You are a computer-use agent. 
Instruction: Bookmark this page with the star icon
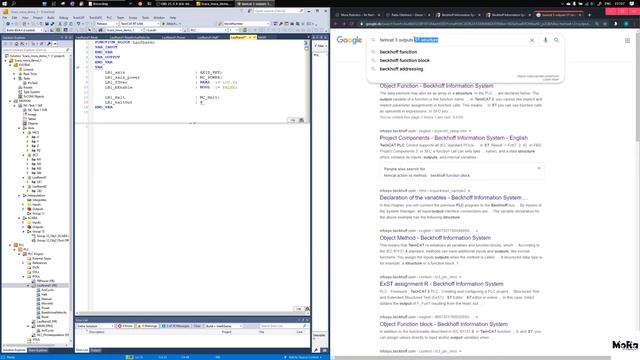pyautogui.click(x=605, y=24)
